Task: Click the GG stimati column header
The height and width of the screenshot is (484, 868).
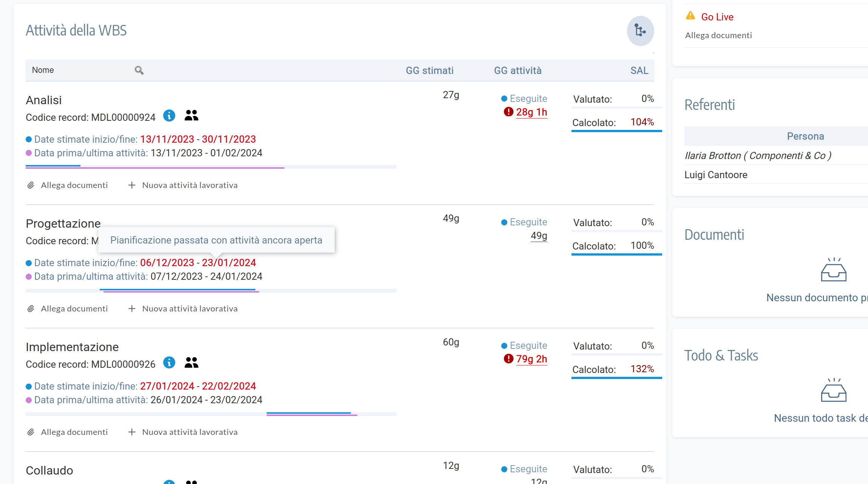Action: tap(429, 71)
